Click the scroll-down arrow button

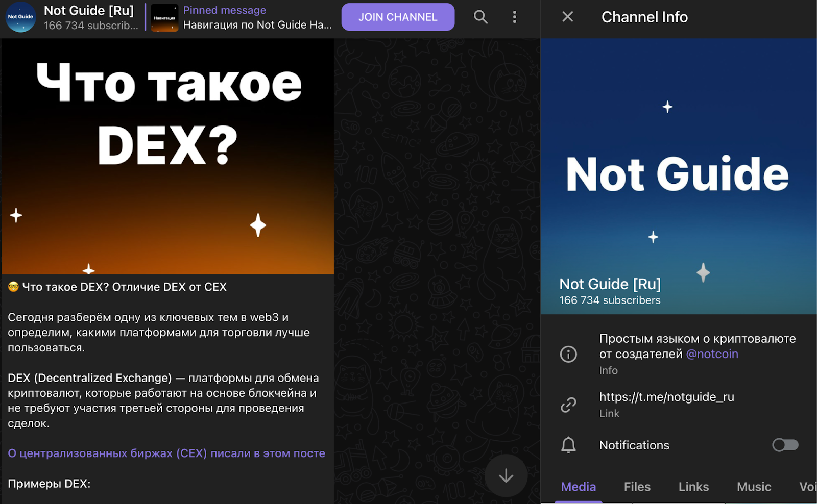[506, 475]
